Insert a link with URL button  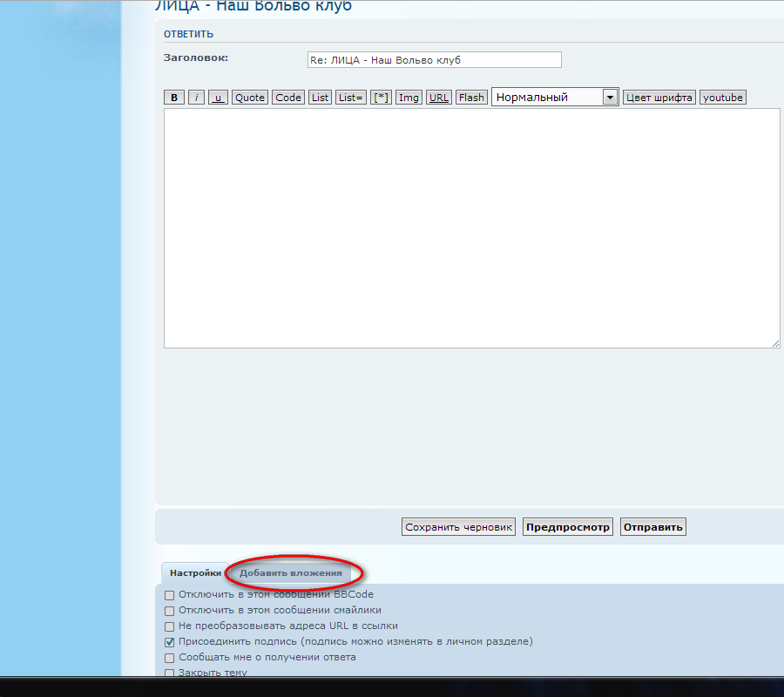(439, 98)
